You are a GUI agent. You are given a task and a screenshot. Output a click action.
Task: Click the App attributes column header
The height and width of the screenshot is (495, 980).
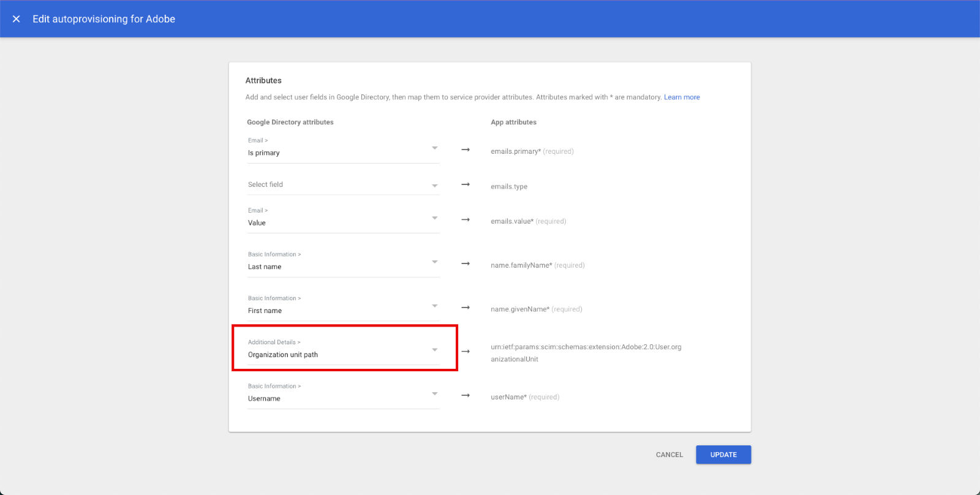tap(513, 123)
